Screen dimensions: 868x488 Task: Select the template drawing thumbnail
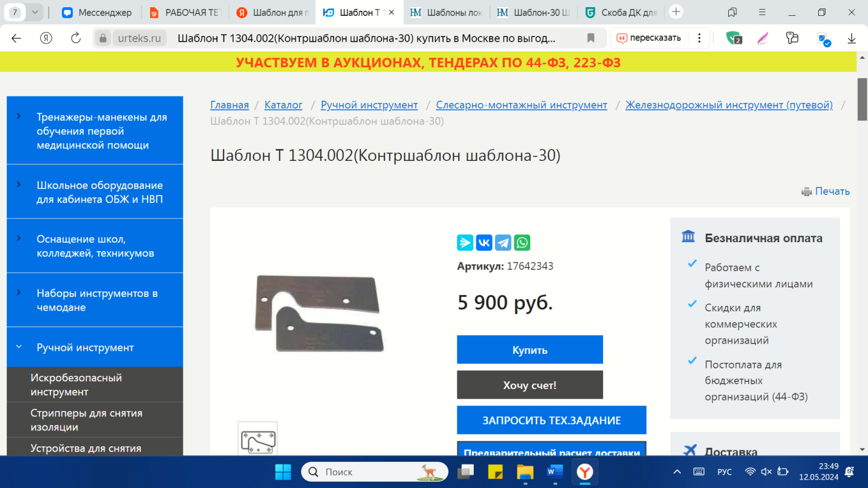(258, 439)
